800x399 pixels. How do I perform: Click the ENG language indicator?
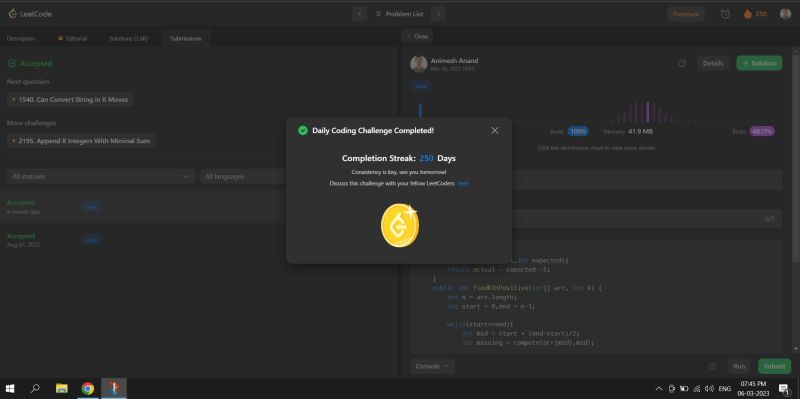tap(725, 389)
